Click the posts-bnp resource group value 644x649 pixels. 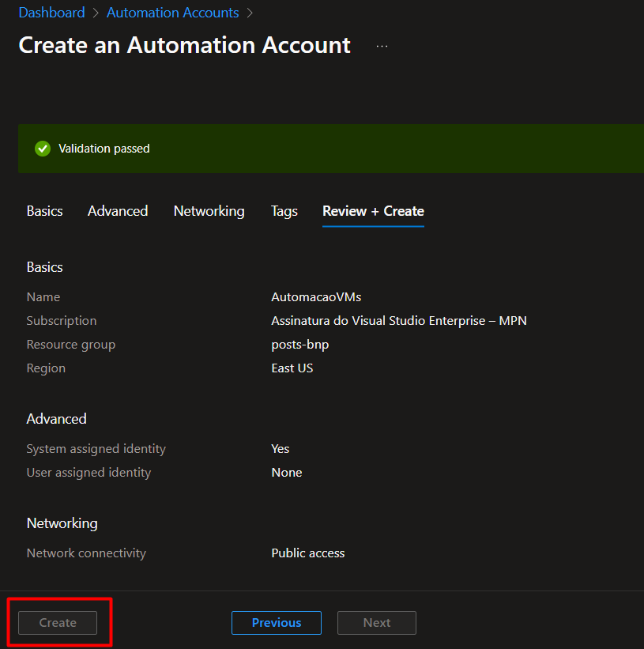click(299, 345)
